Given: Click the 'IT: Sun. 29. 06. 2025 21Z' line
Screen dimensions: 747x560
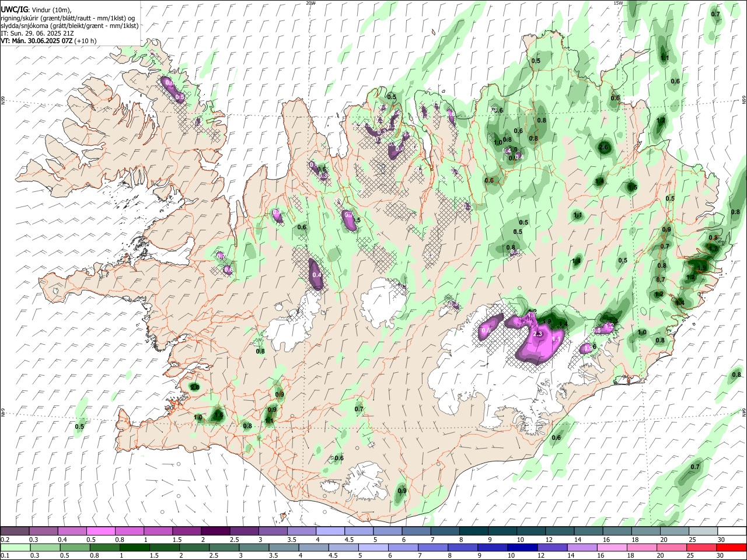Looking at the screenshot, I should (37, 33).
